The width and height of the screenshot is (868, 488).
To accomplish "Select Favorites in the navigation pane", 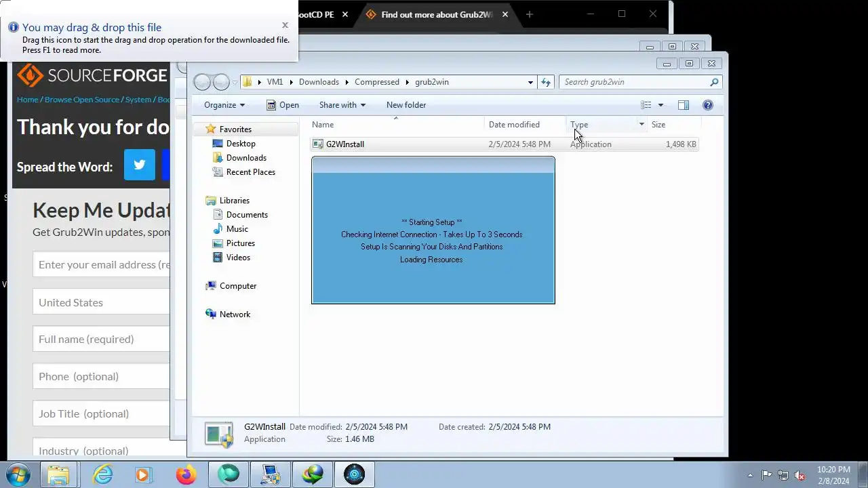I will coord(235,129).
